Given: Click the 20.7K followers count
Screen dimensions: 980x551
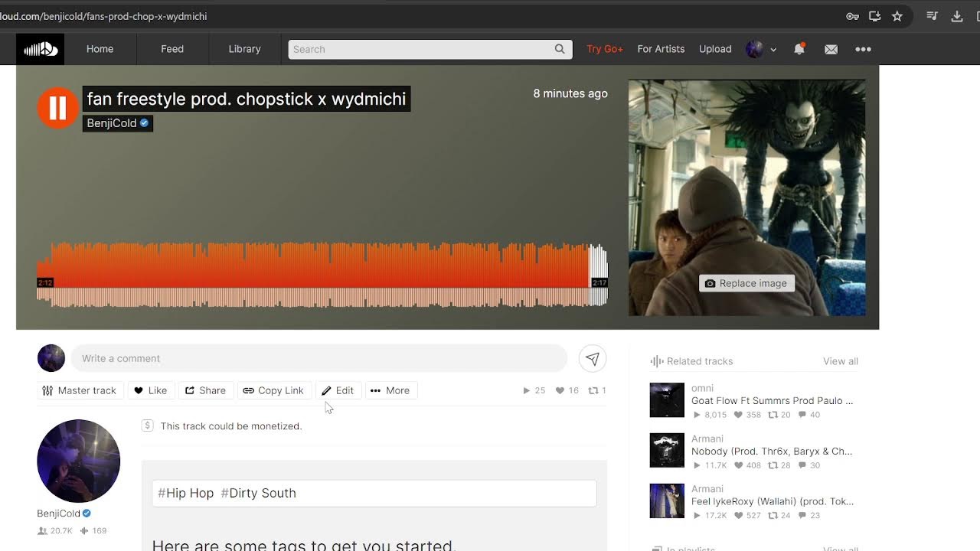Looking at the screenshot, I should 55,530.
